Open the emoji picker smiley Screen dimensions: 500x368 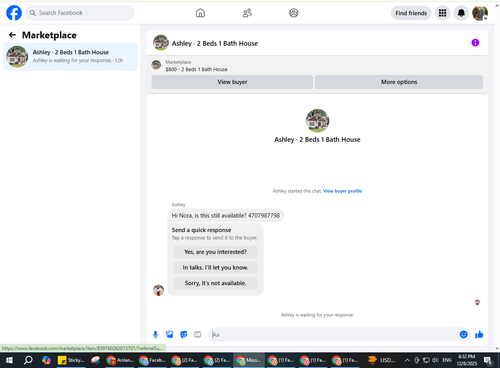coord(463,334)
